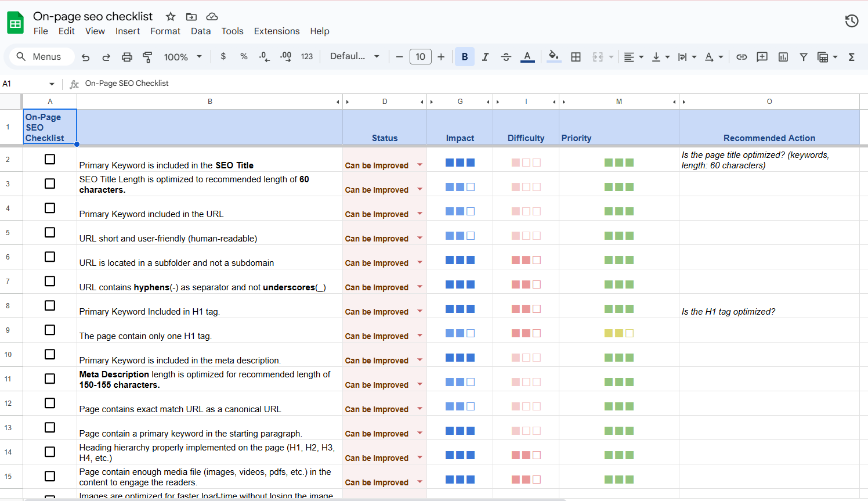Open the Fill color picker
868x501 pixels.
(x=554, y=56)
